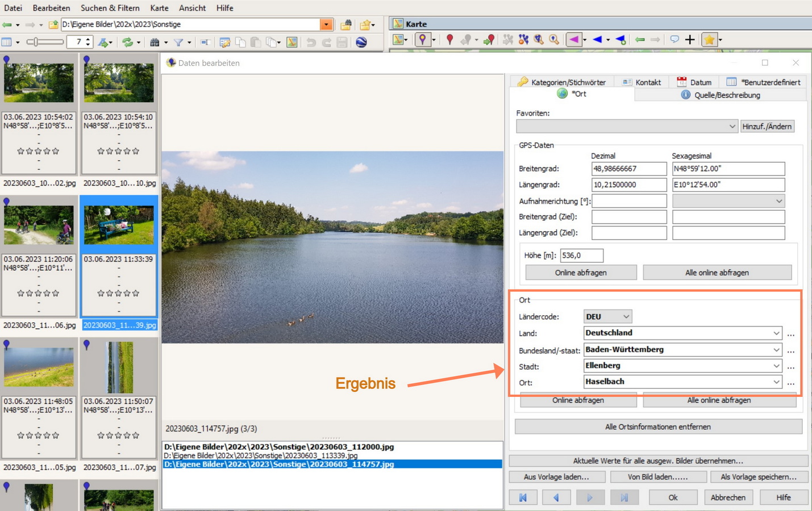This screenshot has height=511, width=812.
Task: Open the binoculars search dropdown arrow
Action: pos(166,42)
